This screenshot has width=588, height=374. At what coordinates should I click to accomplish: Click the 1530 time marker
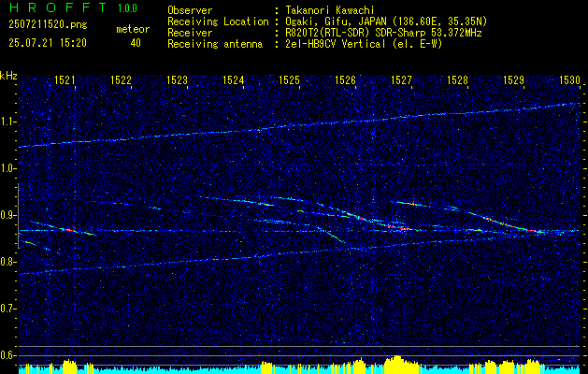[569, 79]
